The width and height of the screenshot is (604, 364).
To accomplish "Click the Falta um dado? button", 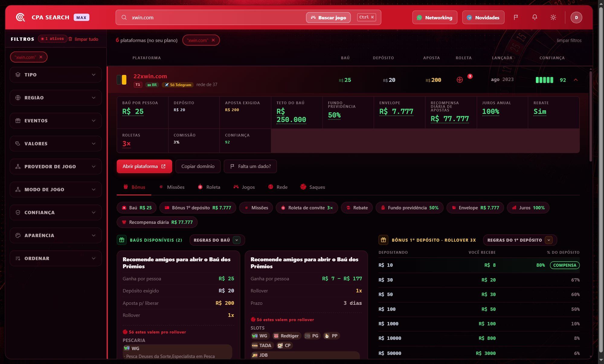I will [250, 166].
